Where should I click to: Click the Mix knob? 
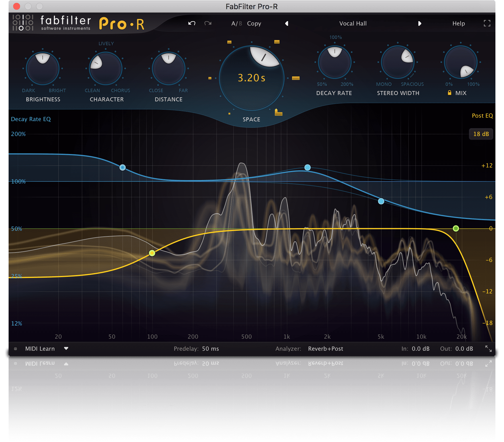[461, 62]
